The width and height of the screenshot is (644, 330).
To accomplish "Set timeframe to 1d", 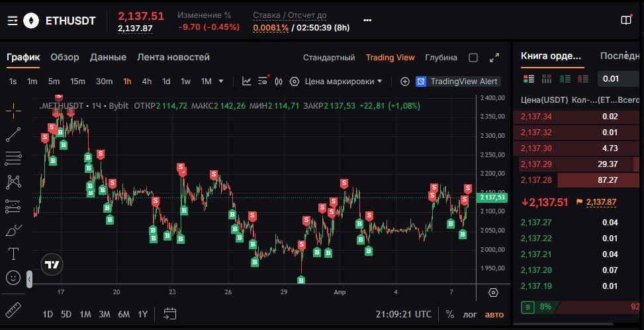I will pos(166,82).
